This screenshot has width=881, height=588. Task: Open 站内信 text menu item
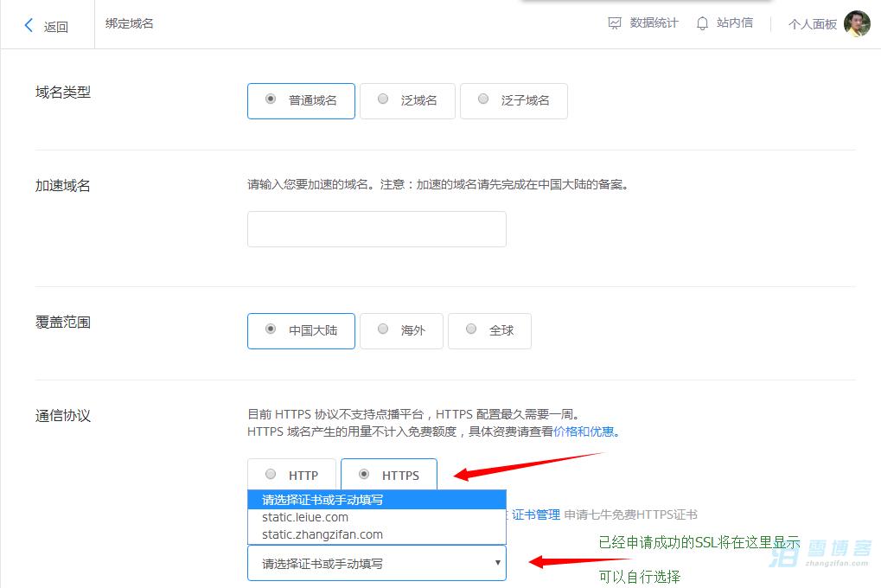tap(734, 23)
